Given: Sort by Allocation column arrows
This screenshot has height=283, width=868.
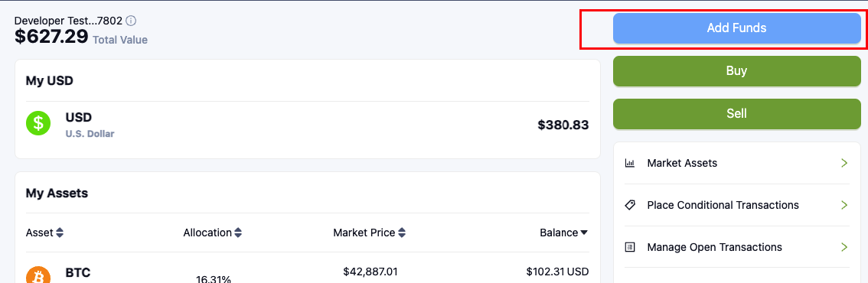Looking at the screenshot, I should pyautogui.click(x=238, y=233).
